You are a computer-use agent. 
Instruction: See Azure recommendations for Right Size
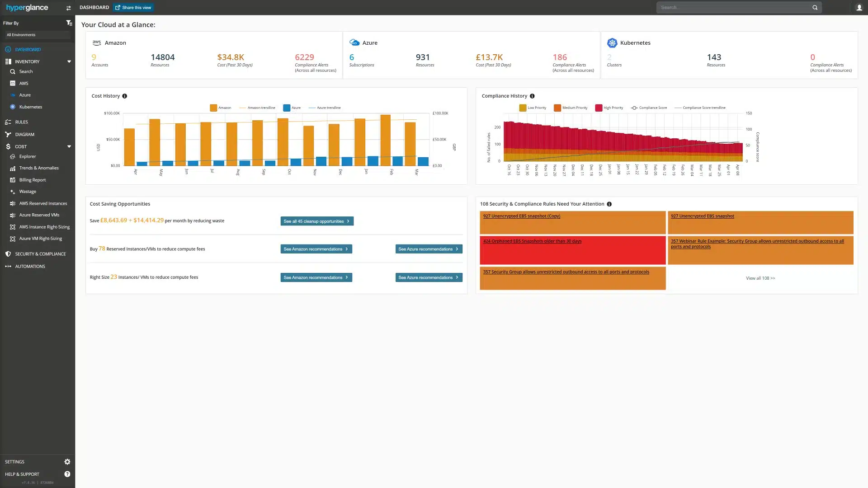coord(429,277)
